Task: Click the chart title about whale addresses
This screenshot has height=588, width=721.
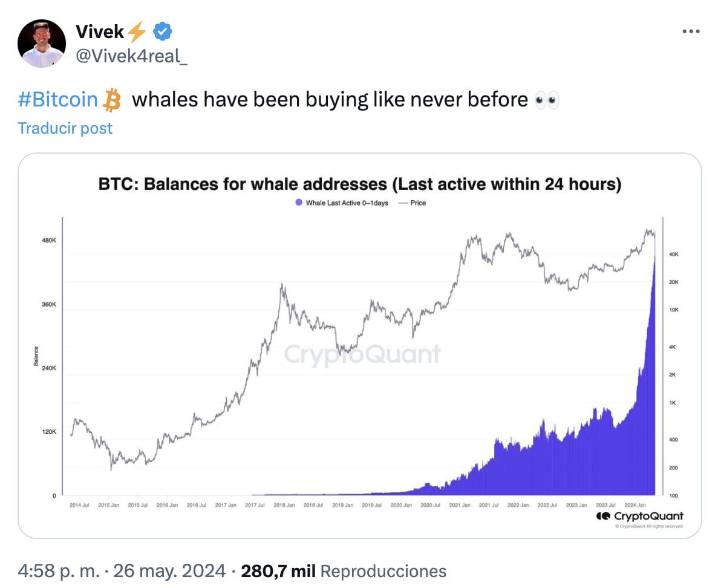Action: click(359, 184)
